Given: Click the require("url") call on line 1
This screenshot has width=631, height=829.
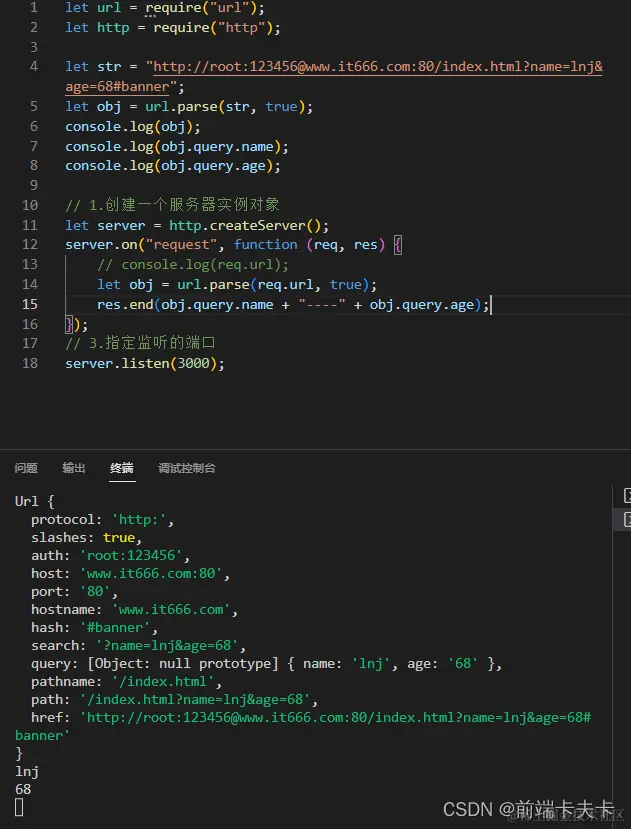Looking at the screenshot, I should pyautogui.click(x=201, y=8).
